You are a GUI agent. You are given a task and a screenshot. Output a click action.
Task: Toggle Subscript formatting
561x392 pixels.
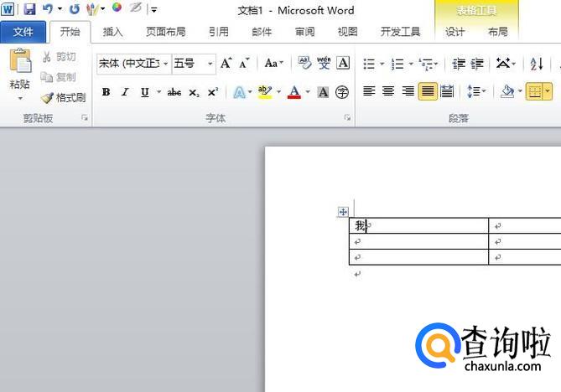coord(194,92)
